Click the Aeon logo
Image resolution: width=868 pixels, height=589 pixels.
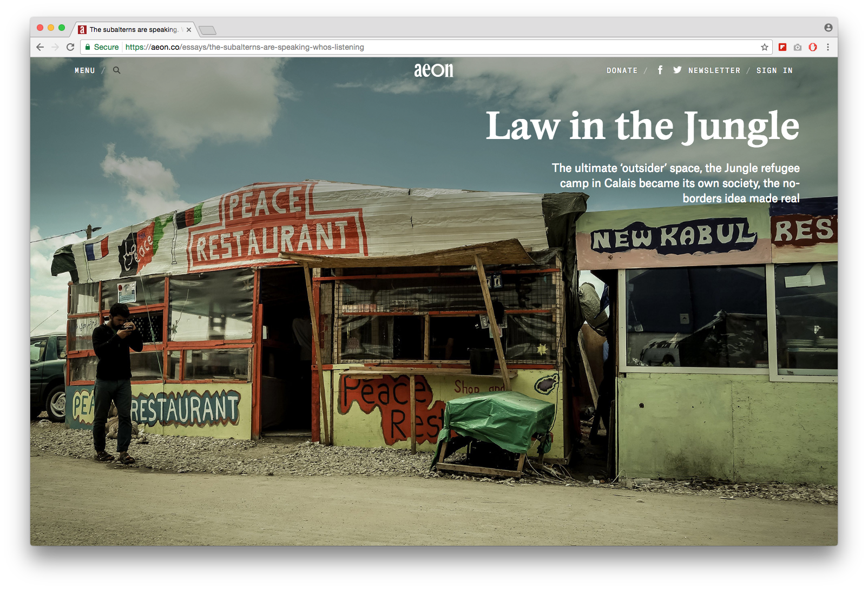434,70
